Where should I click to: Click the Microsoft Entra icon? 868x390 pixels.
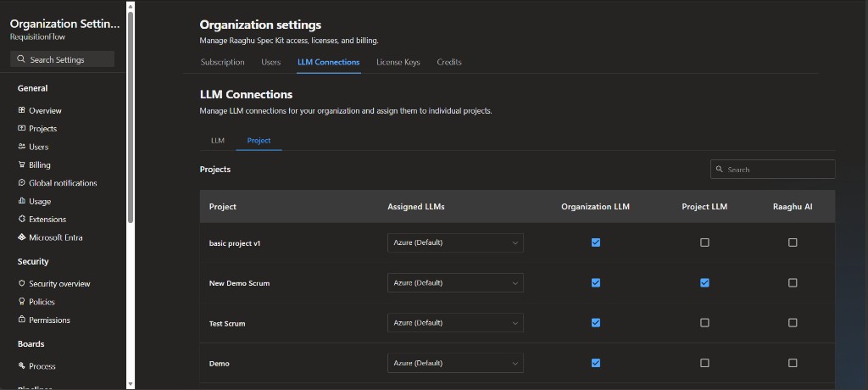pos(21,237)
